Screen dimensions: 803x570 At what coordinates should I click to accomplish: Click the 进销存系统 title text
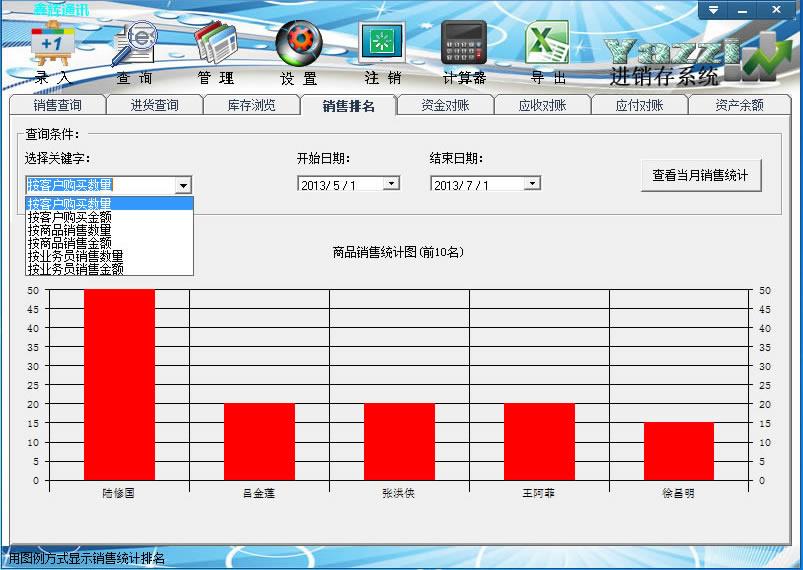pos(665,77)
